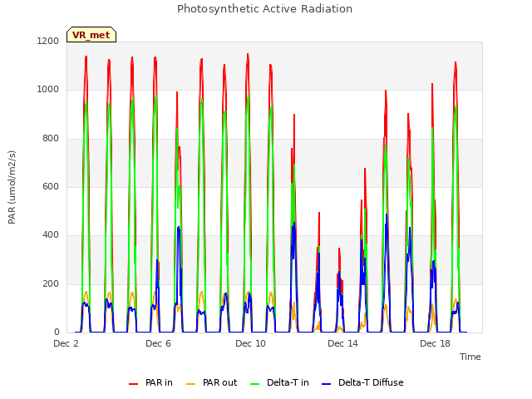The image size is (532, 399).
Task: Click the Dec 6 x-axis tick label
Action: [x=158, y=343]
